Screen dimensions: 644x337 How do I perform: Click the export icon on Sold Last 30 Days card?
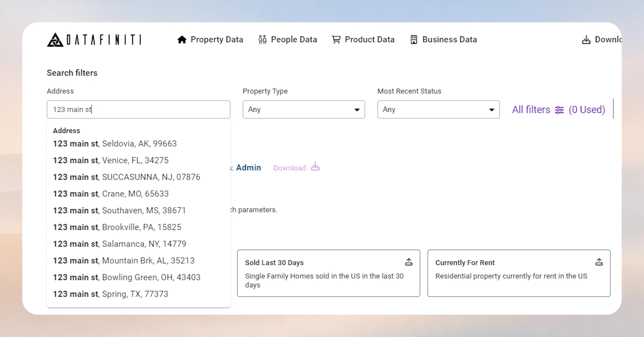tap(409, 262)
